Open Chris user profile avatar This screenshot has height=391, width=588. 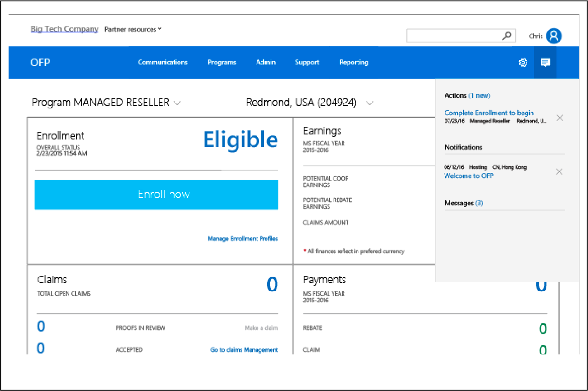point(554,36)
